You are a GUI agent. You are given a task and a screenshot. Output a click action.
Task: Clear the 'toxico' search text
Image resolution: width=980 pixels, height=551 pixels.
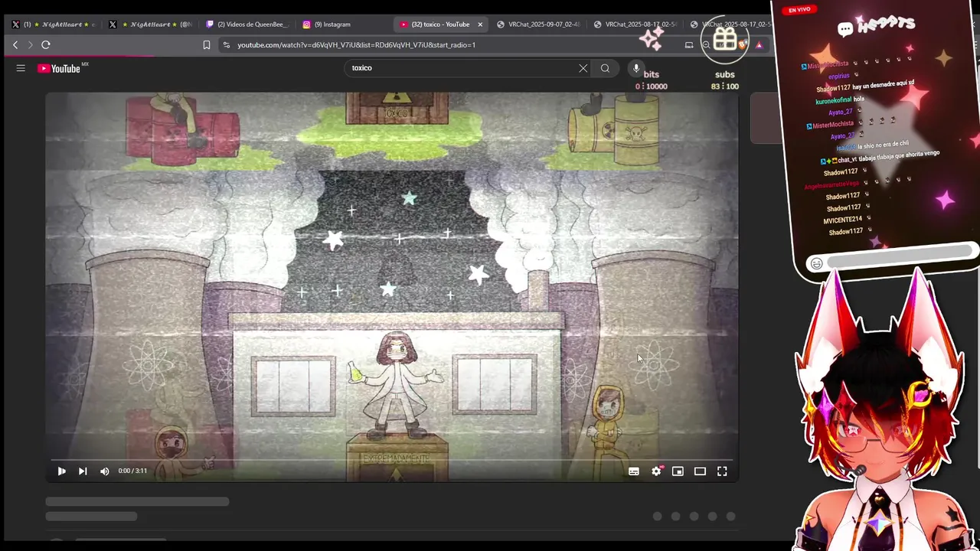pos(583,68)
